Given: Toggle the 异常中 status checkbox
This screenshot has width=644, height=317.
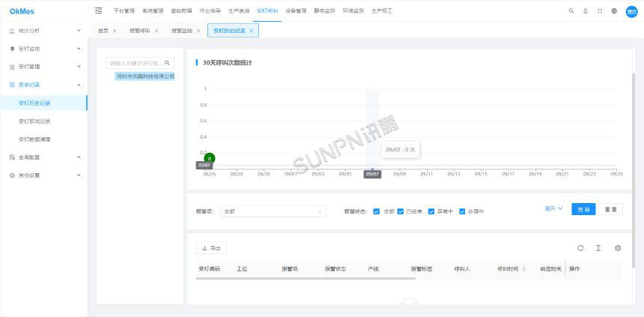Looking at the screenshot, I should pos(431,211).
